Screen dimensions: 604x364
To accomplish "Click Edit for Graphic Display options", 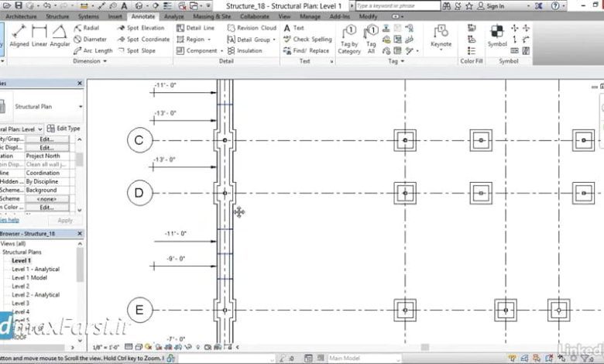I will pyautogui.click(x=47, y=147).
